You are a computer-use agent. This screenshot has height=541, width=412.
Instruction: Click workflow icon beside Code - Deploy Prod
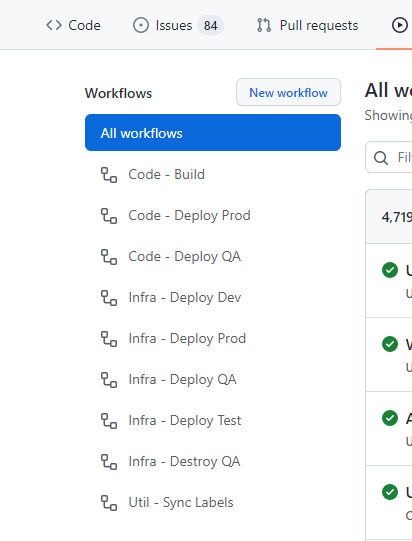pyautogui.click(x=109, y=216)
